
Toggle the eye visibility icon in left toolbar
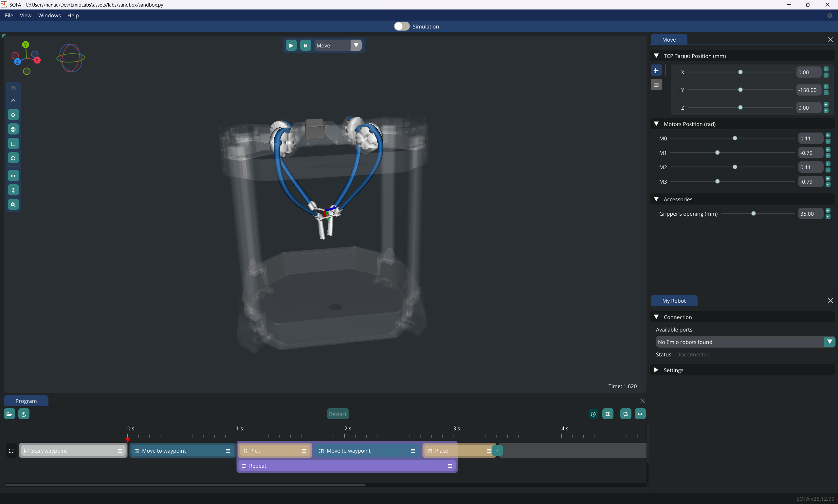13,88
